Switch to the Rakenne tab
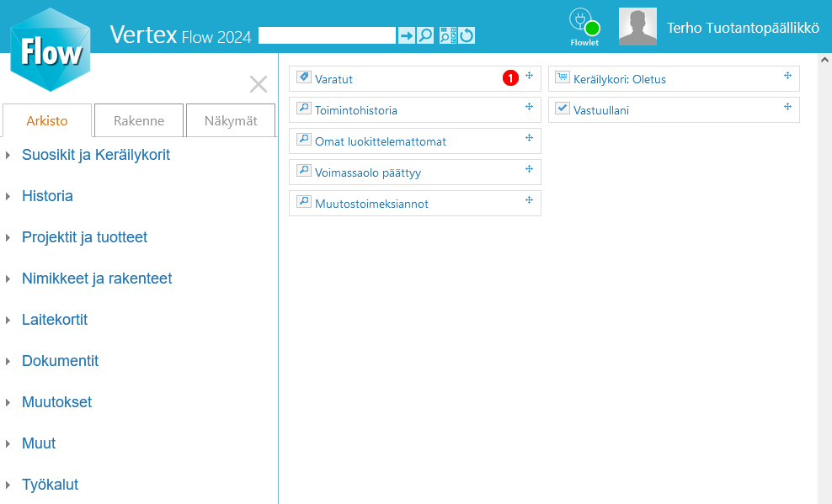 [x=139, y=120]
